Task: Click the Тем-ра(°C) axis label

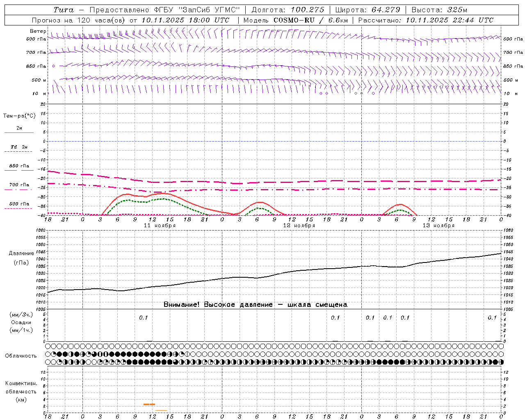Action: coord(19,116)
